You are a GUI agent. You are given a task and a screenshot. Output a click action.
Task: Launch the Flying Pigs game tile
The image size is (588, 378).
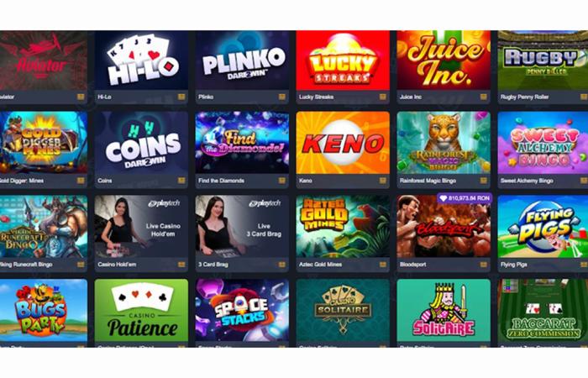[543, 226]
